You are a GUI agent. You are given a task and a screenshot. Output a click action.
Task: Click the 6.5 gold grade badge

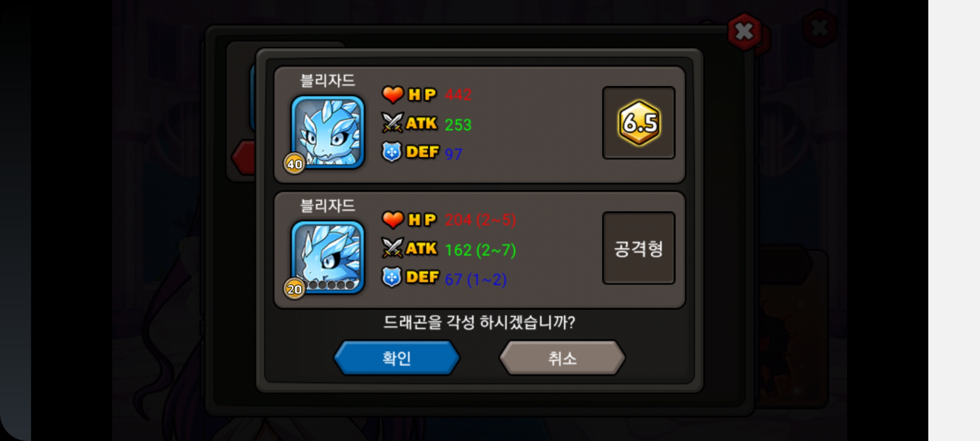coord(639,122)
